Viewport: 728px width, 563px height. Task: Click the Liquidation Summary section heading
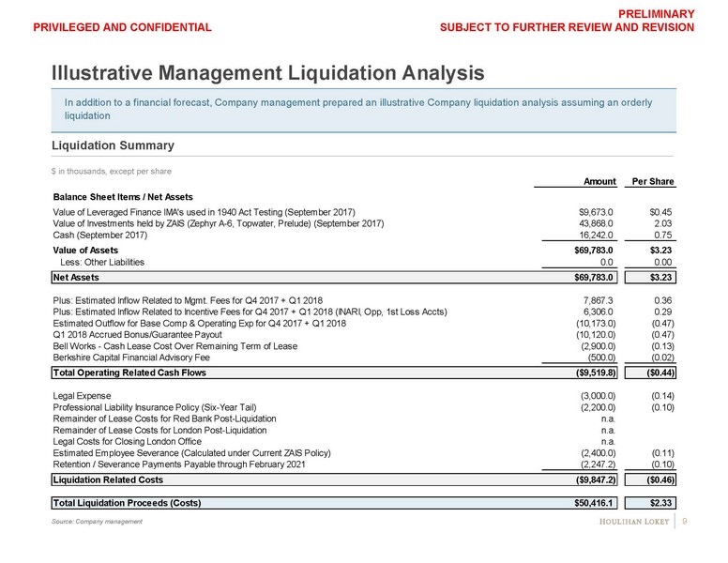113,145
